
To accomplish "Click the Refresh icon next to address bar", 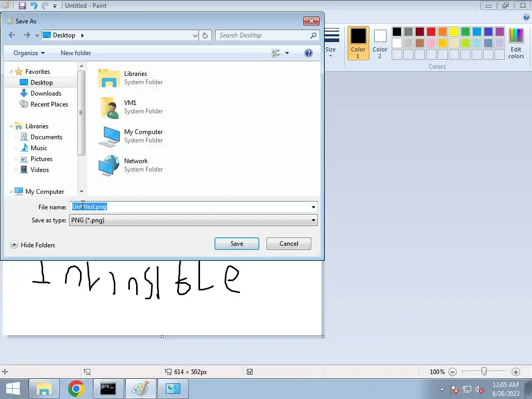I will pyautogui.click(x=205, y=35).
